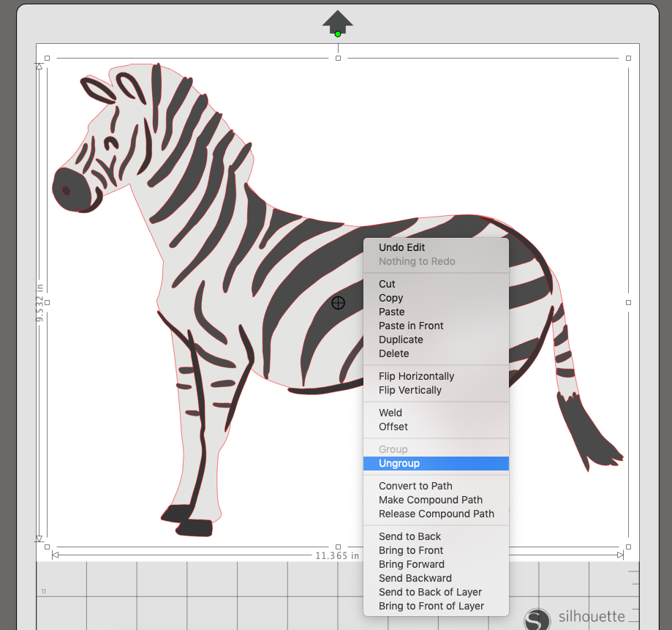
Task: Click the 9.532 in height dimension label
Action: pos(39,302)
